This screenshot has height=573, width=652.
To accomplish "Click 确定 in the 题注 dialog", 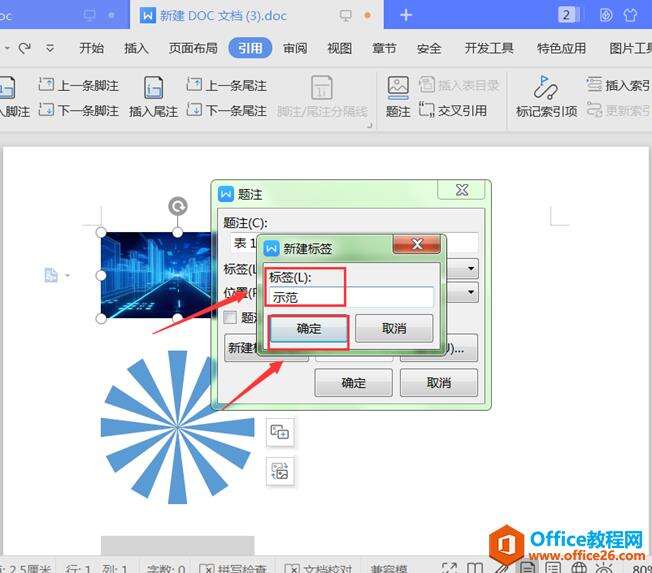I will [353, 383].
